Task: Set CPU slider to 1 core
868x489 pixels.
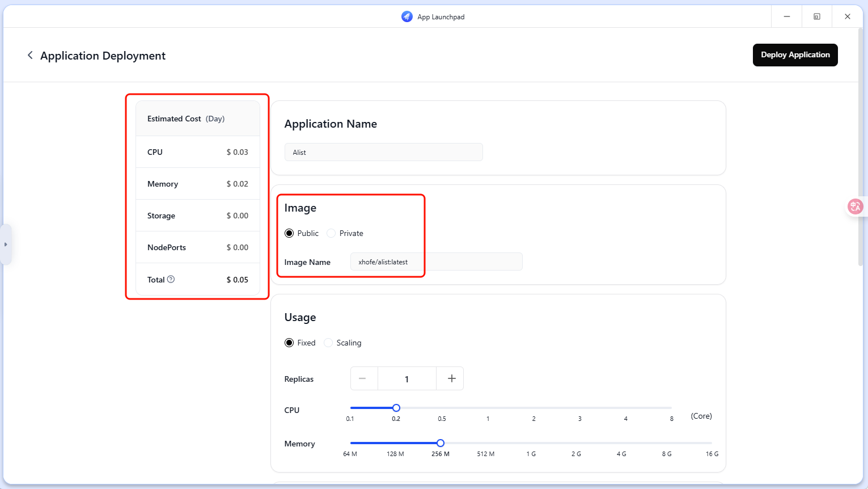Action: point(488,408)
